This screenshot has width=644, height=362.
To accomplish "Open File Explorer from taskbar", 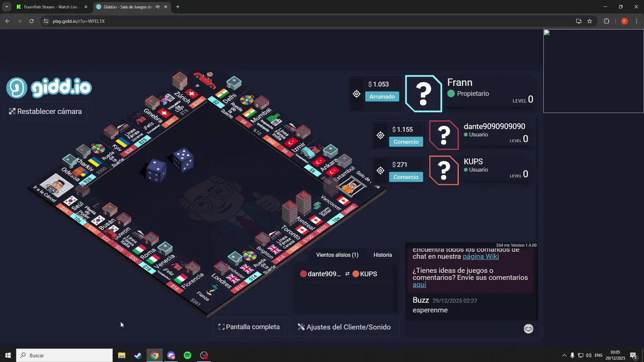I will 122,355.
